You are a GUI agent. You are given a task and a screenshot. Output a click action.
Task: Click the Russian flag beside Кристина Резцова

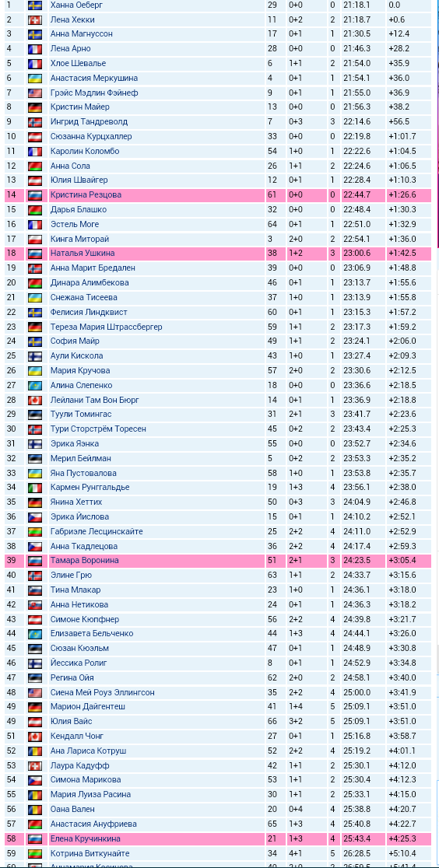[35, 195]
